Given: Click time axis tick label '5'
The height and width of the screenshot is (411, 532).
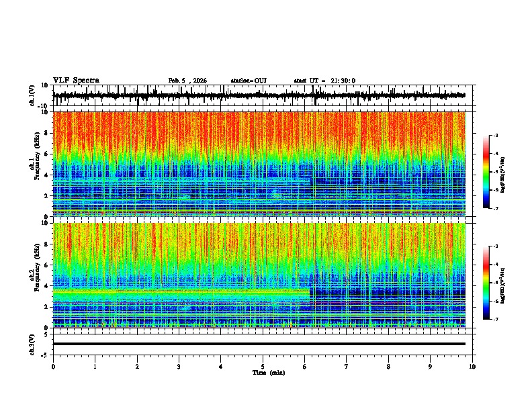Looking at the screenshot, I should click(263, 367).
